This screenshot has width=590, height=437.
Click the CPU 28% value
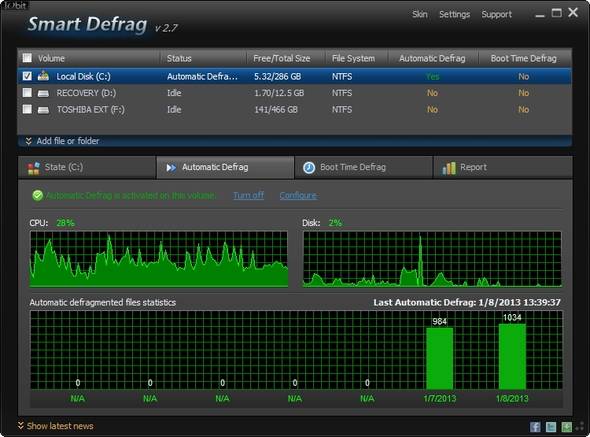pos(65,223)
